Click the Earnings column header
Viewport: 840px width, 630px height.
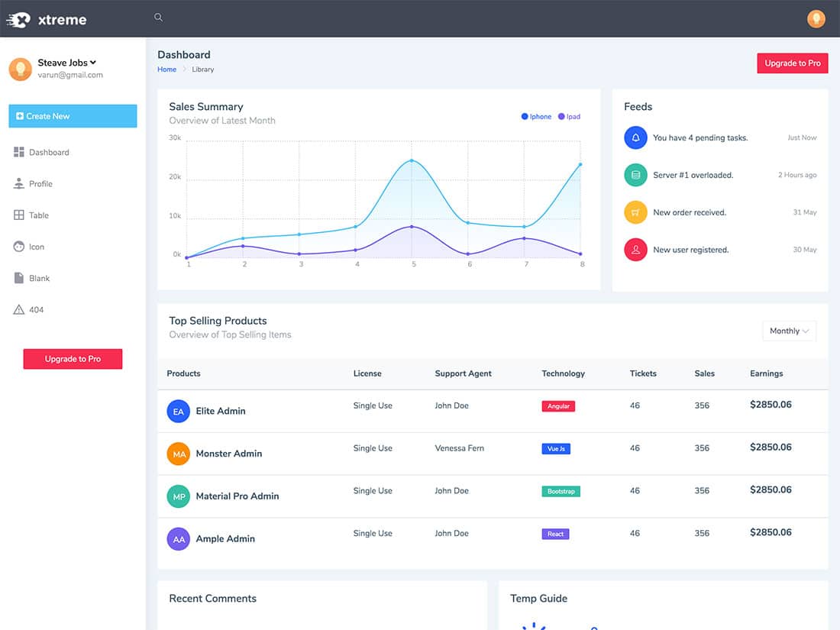pos(766,373)
